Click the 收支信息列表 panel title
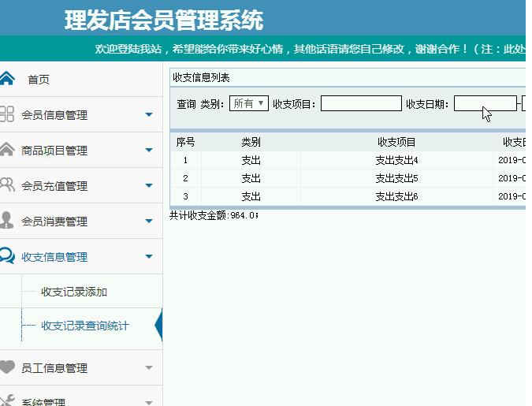The width and height of the screenshot is (532, 406). [201, 77]
